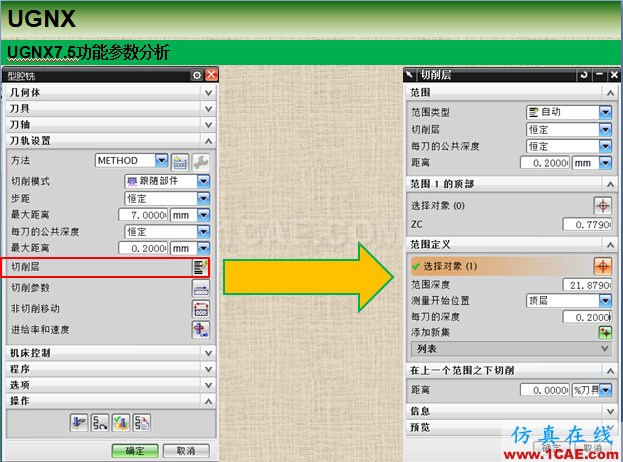This screenshot has height=462, width=623.
Task: Click the 距离 0.0000 input field
Action: [545, 390]
